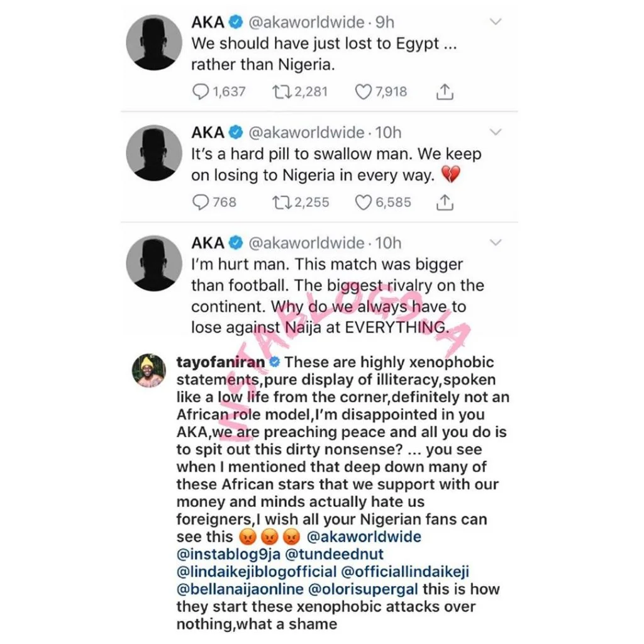The width and height of the screenshot is (644, 644).
Task: Open the chevron menu on the 9h tweet
Action: coord(496,22)
